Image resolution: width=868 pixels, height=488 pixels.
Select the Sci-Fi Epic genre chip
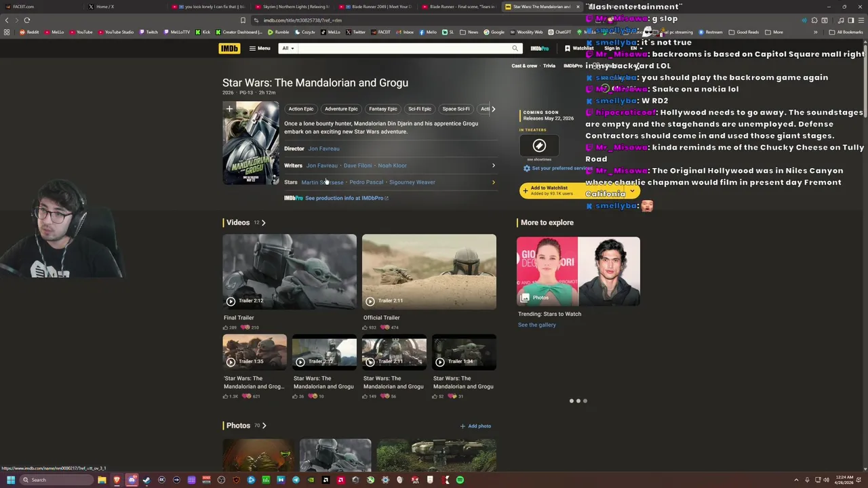tap(420, 108)
